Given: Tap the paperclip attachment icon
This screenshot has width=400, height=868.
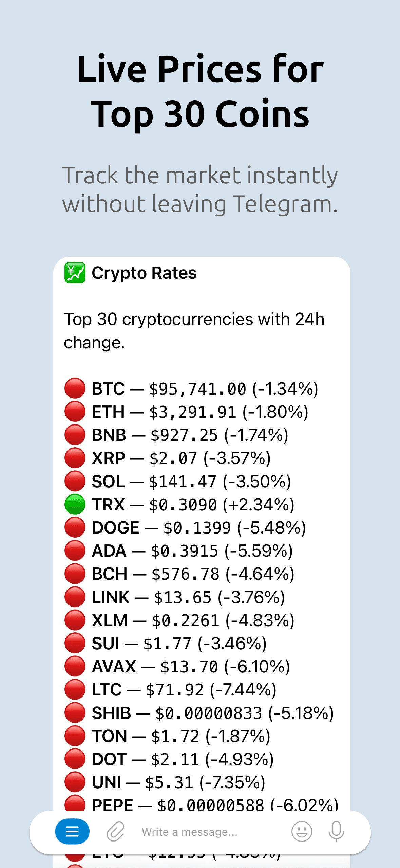Looking at the screenshot, I should click(x=116, y=832).
